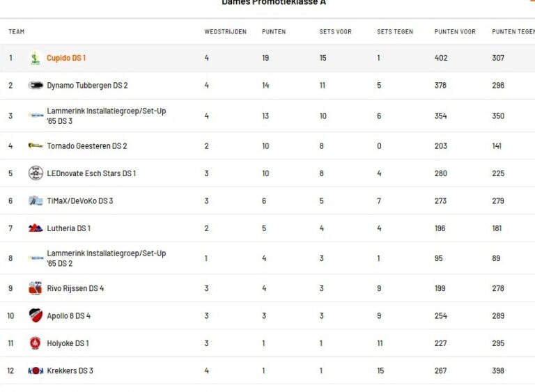Click the Punten Voor column header
The height and width of the screenshot is (392, 535).
(x=455, y=32)
